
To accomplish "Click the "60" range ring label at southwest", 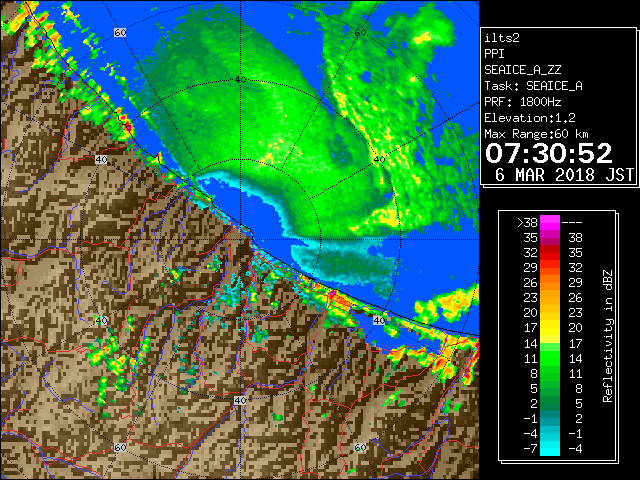I will (120, 448).
